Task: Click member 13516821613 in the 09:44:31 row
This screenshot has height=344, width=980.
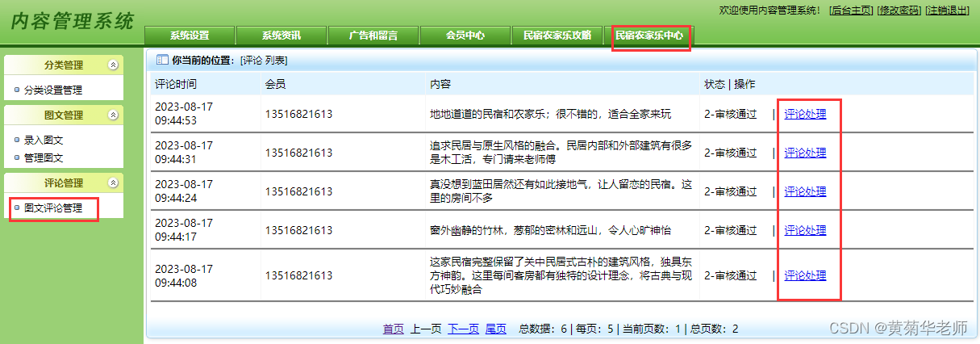Action: [x=298, y=153]
